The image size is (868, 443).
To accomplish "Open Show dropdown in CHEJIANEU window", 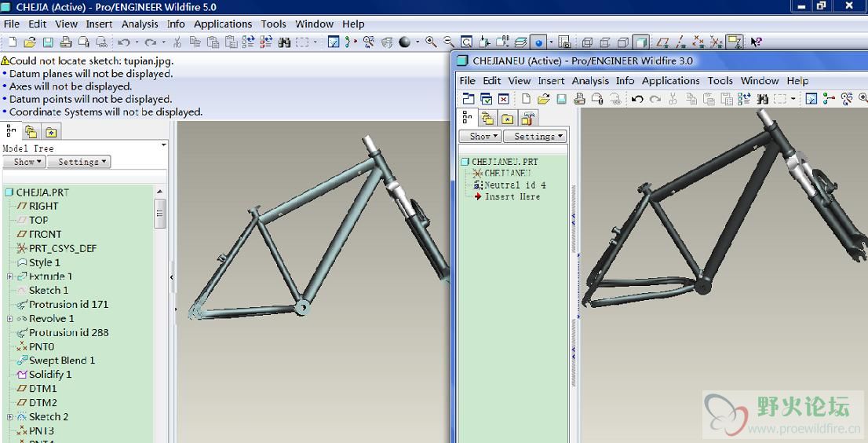I will [480, 136].
